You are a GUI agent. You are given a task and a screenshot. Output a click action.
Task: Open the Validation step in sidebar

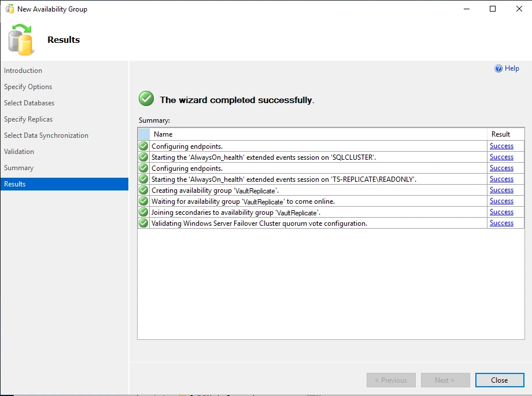point(19,152)
